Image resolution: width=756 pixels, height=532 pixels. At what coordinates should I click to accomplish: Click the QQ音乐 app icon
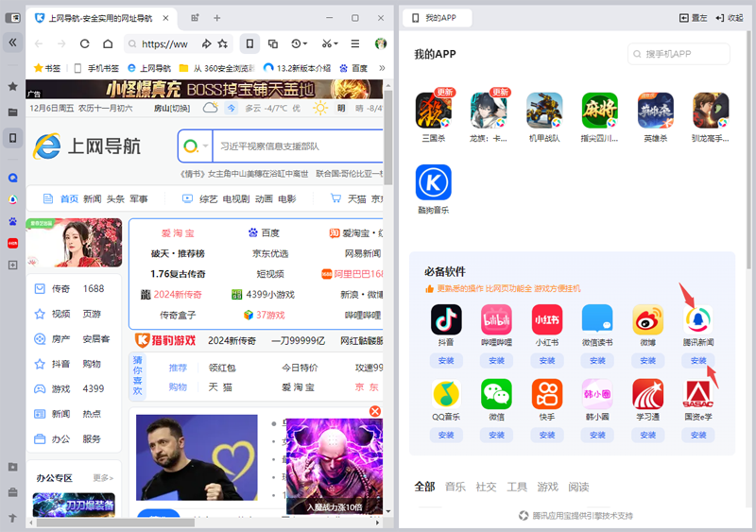(x=446, y=394)
